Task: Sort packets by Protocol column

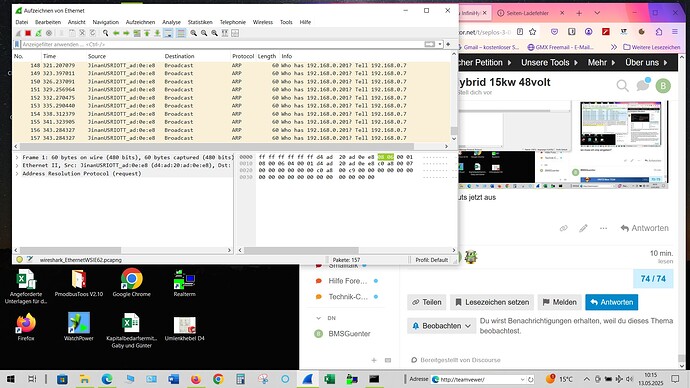Action: click(243, 56)
